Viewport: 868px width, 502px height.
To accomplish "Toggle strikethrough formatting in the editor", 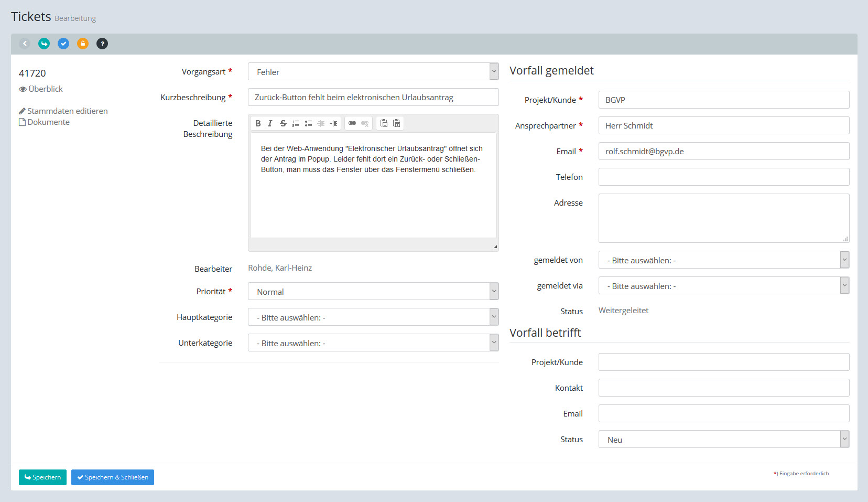I will [283, 123].
